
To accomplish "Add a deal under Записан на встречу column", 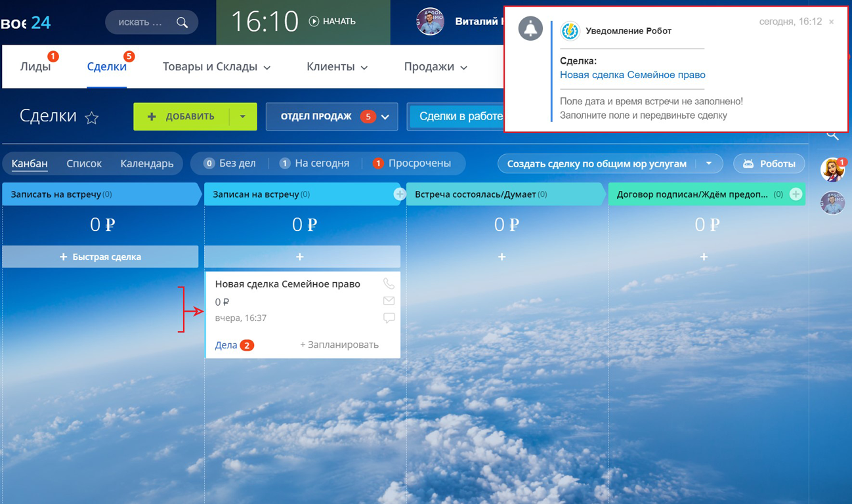I will pyautogui.click(x=300, y=257).
